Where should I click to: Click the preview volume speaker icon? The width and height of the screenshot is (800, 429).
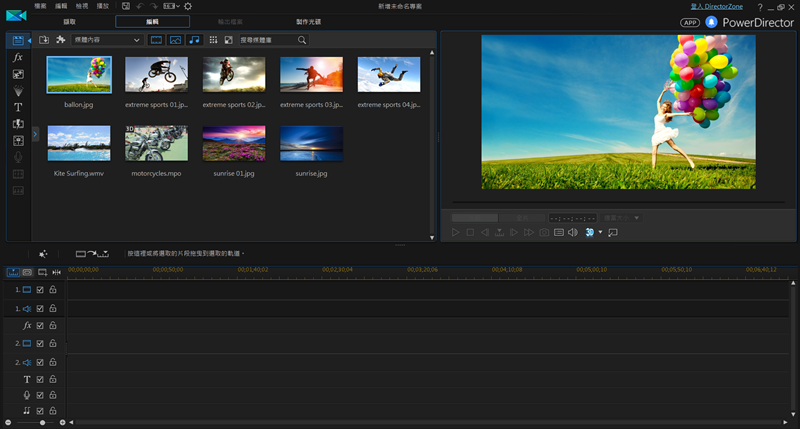573,232
